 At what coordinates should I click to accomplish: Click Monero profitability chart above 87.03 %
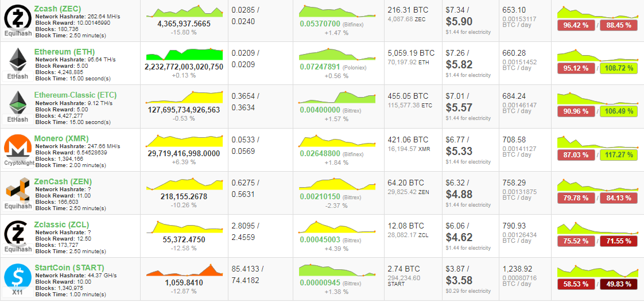(598, 142)
